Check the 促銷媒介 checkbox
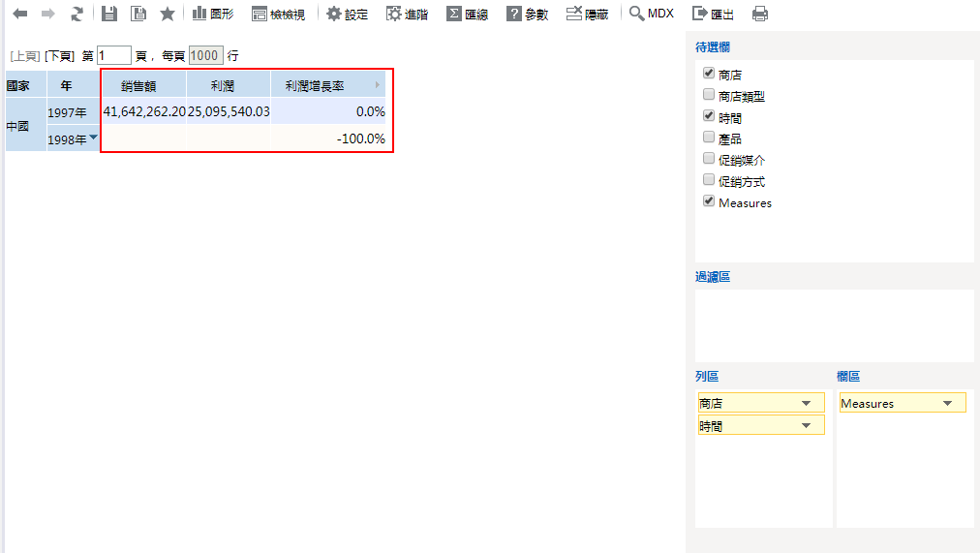Screen dimensions: 980x553 [709, 159]
